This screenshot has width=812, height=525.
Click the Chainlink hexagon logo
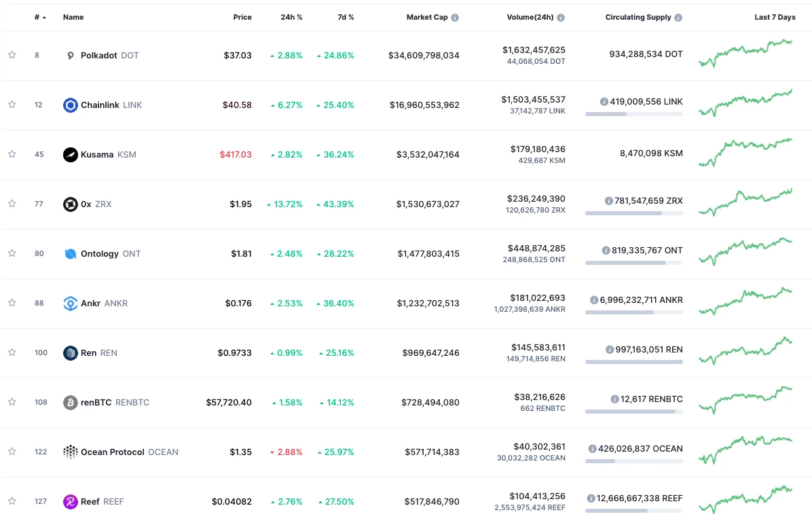coord(71,105)
